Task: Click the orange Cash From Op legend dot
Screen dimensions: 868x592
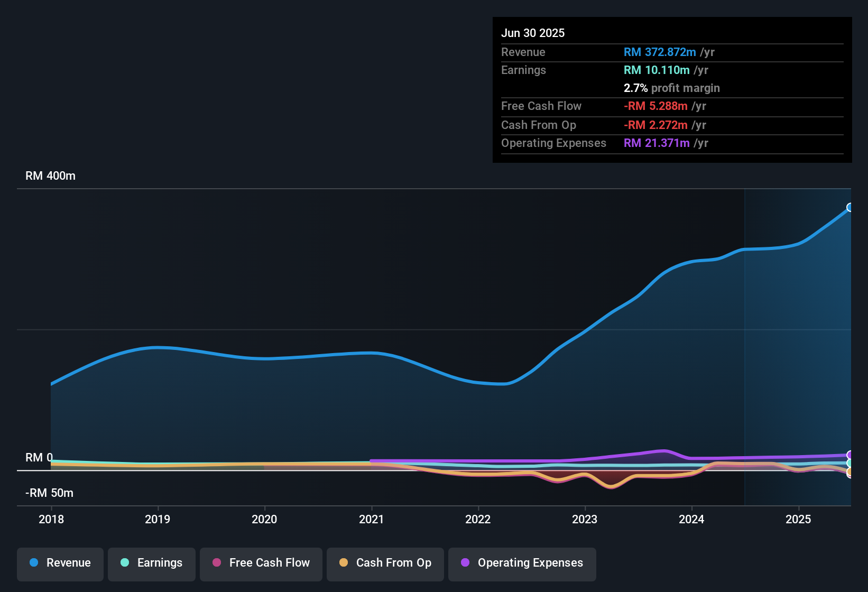Action: tap(343, 563)
